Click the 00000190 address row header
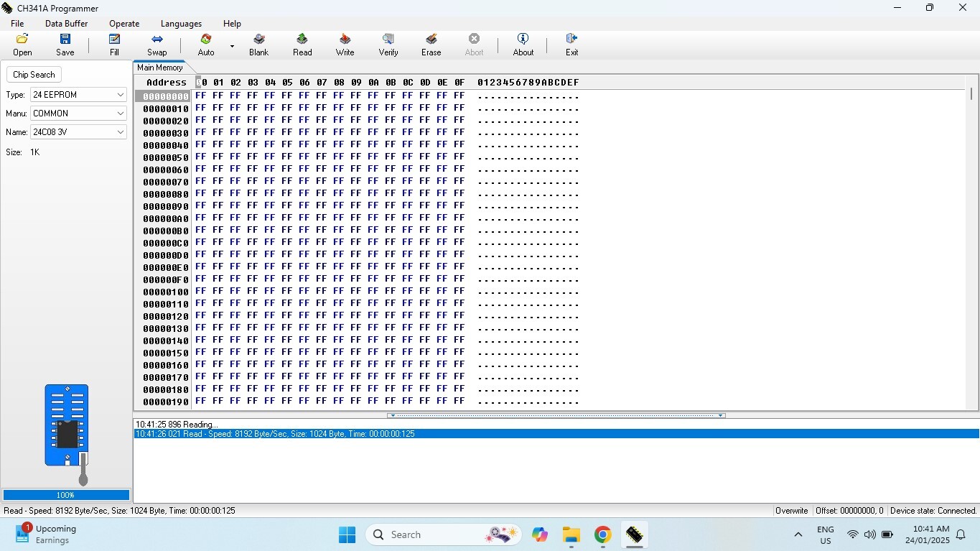The width and height of the screenshot is (980, 551). 165,402
